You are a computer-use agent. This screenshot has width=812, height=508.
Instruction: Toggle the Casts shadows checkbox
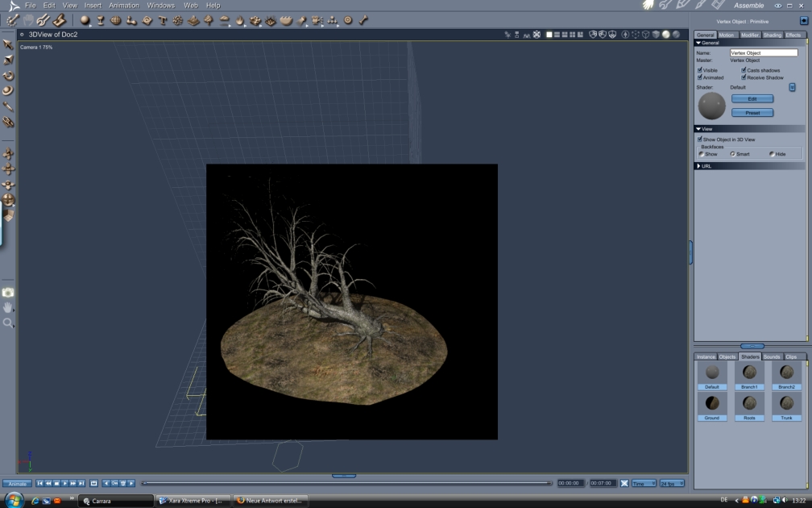pyautogui.click(x=744, y=70)
